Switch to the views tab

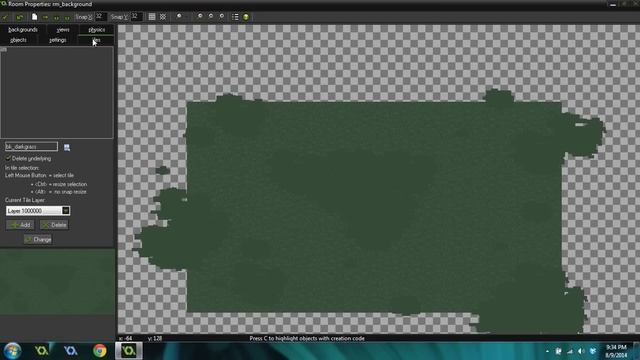click(x=63, y=30)
